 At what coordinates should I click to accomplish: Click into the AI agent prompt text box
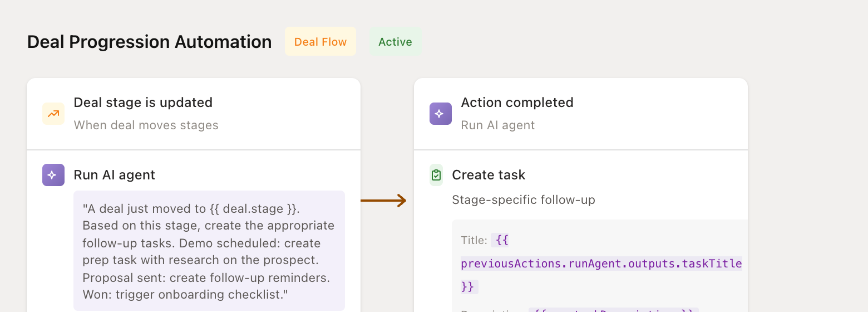209,251
